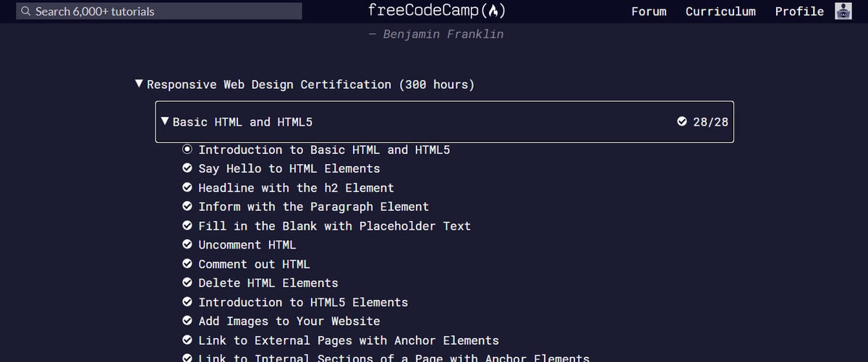Screen dimensions: 868x362
Task: Open the Forum menu item
Action: [x=649, y=12]
